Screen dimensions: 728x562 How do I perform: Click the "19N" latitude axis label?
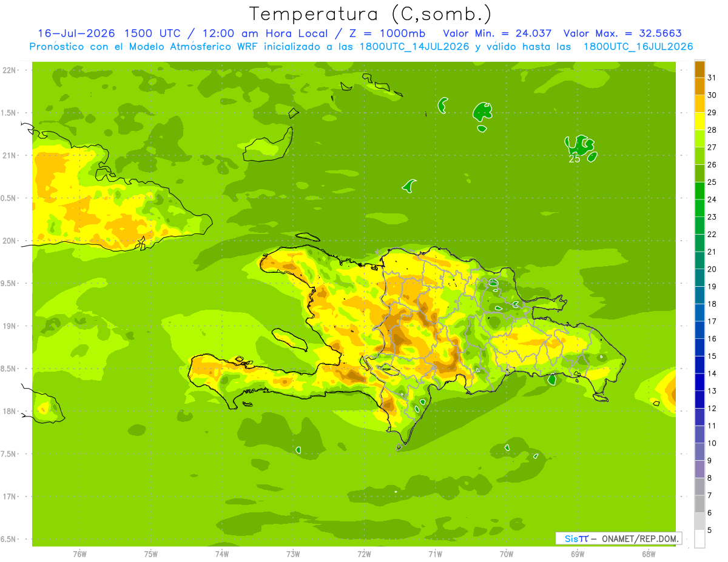10,326
